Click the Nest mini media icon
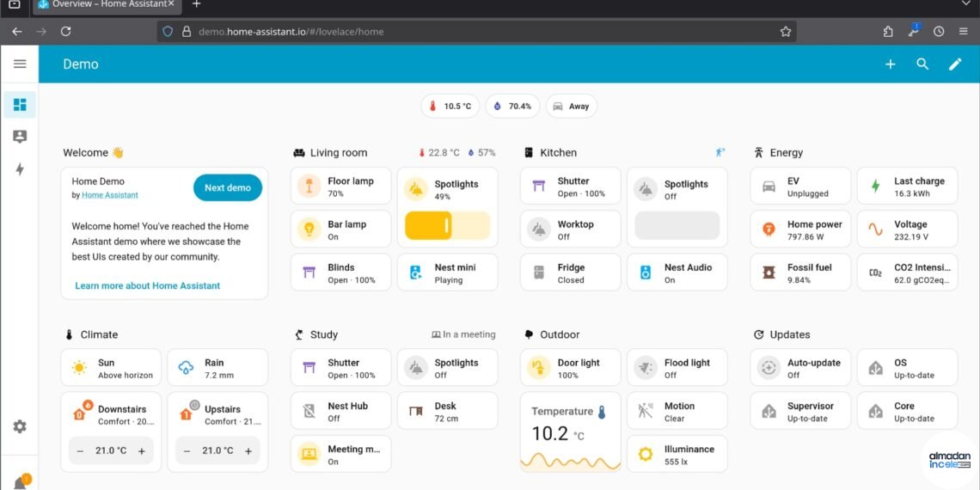The image size is (980, 490). [415, 273]
